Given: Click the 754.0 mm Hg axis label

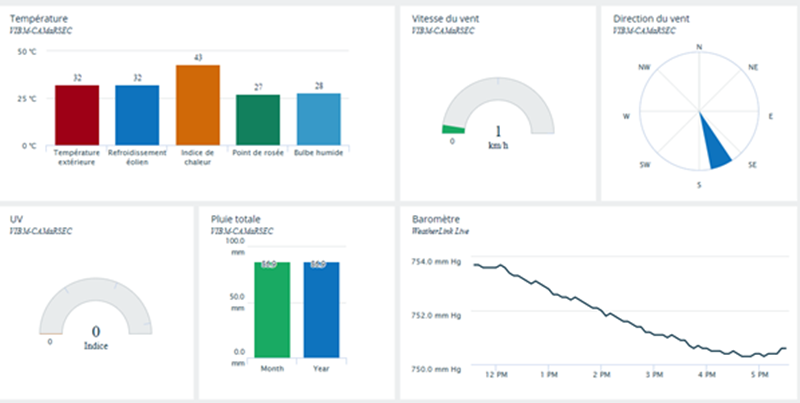Looking at the screenshot, I should (x=436, y=262).
